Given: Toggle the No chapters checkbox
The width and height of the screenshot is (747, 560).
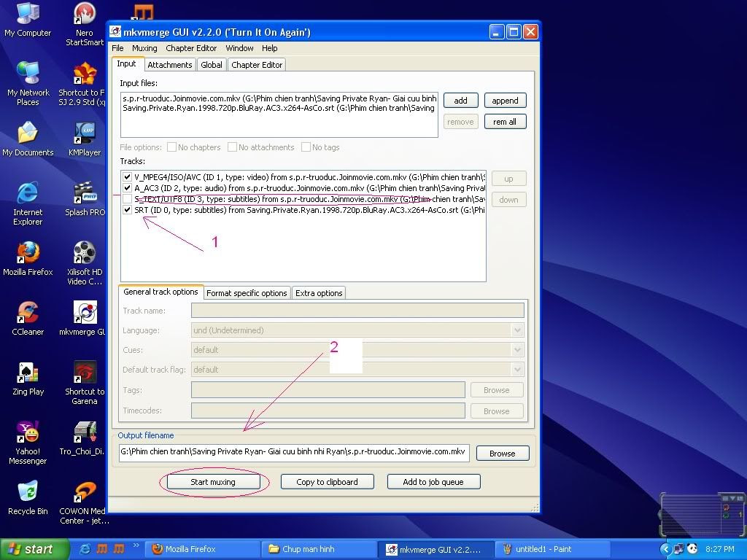Looking at the screenshot, I should [171, 147].
